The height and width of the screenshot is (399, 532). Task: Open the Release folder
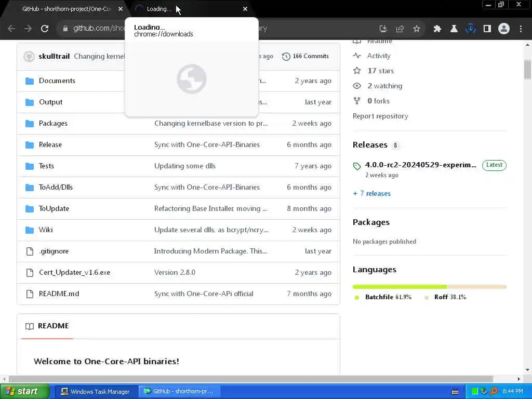(x=50, y=144)
